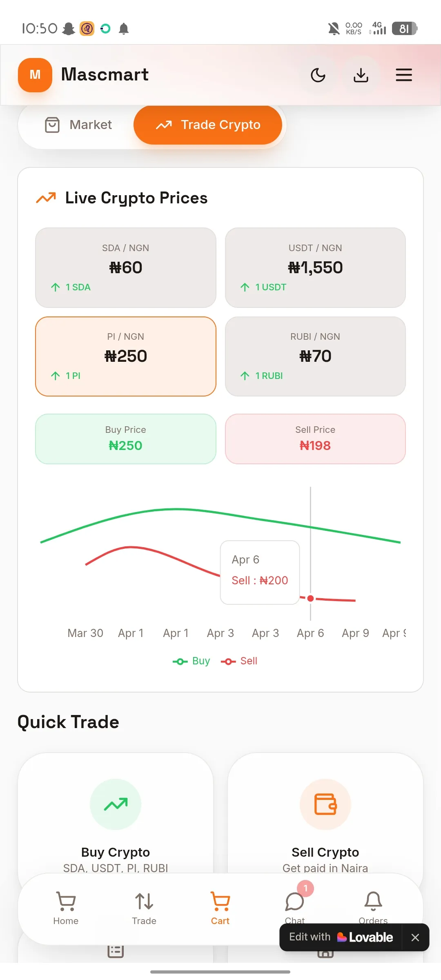
Task: Select the Trade Crypto tab
Action: 208,125
